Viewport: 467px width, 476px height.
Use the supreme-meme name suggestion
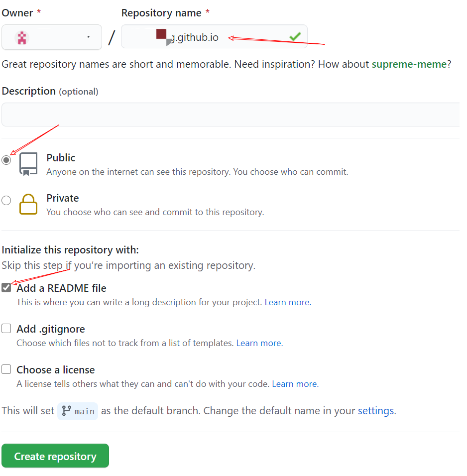[409, 64]
